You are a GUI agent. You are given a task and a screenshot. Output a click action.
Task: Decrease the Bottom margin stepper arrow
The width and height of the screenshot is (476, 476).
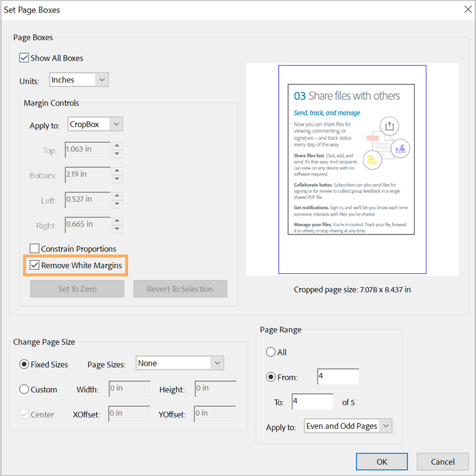pos(117,179)
